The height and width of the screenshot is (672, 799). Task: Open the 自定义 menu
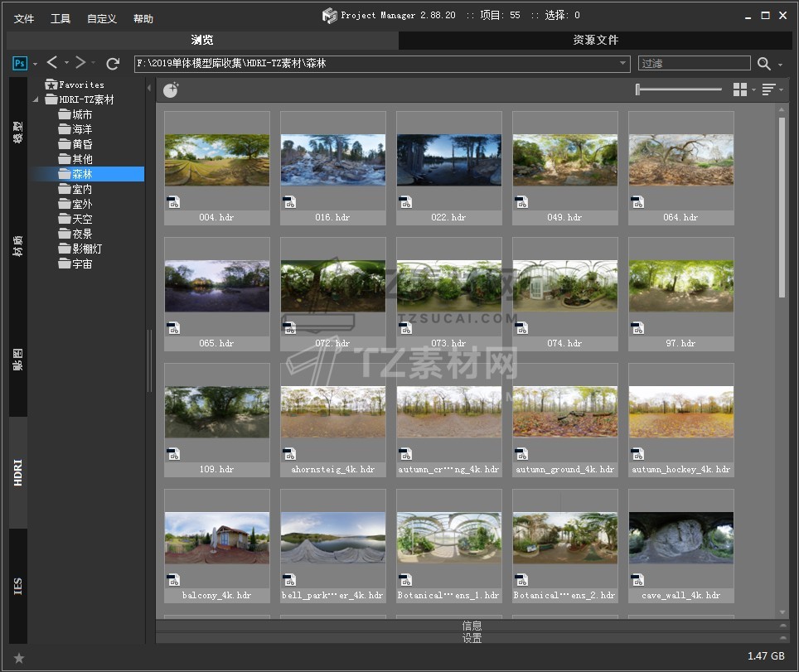click(101, 19)
